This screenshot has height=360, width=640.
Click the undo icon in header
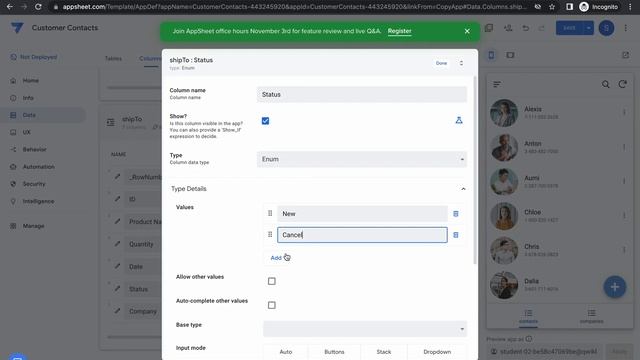click(526, 28)
